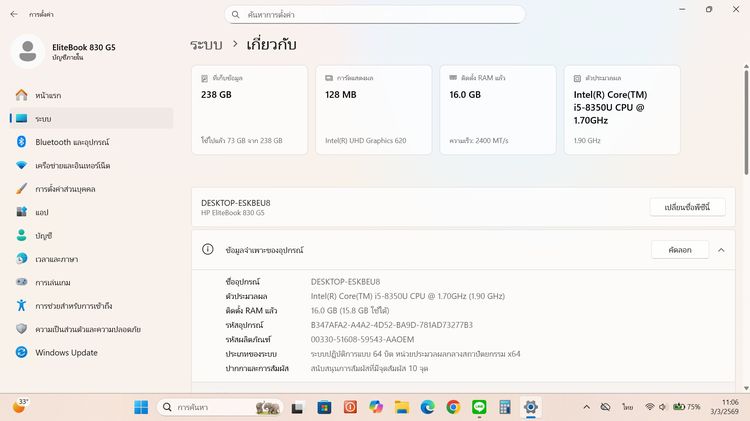
Task: Launch Microsoft Edge from the taskbar
Action: [428, 407]
